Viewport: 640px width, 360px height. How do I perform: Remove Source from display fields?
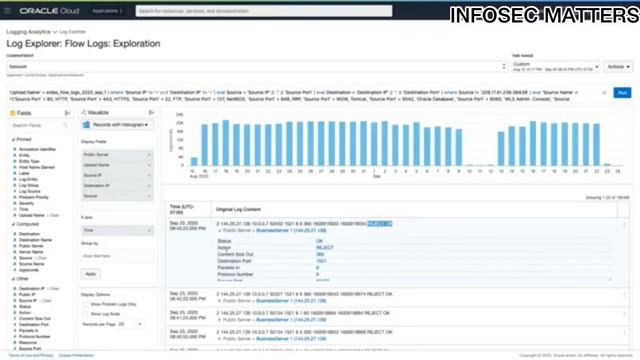click(149, 196)
